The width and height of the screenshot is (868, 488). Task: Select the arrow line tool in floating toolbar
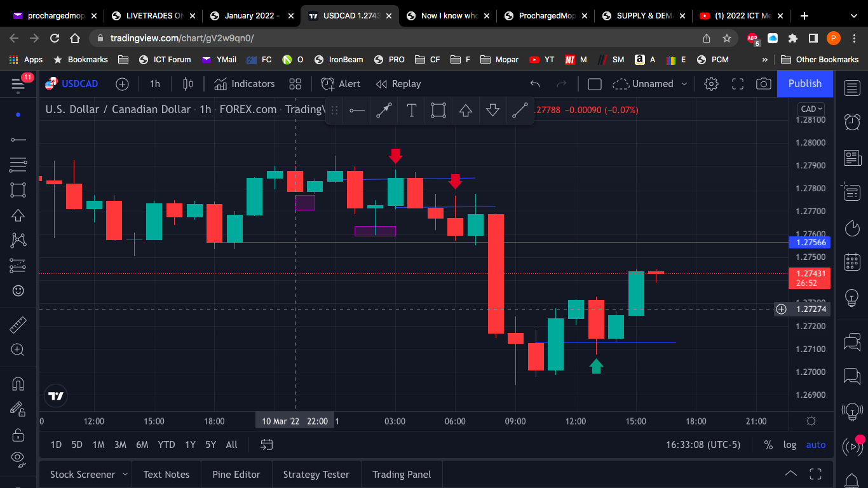(384, 111)
